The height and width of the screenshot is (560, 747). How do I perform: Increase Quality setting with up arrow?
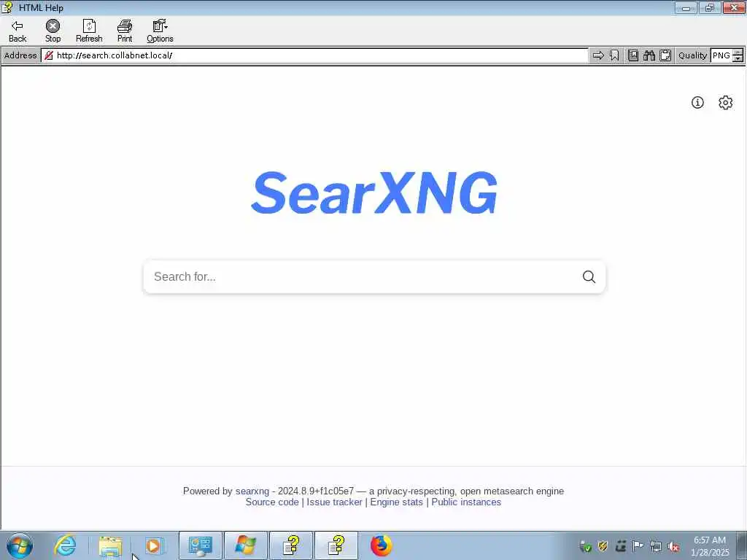(738, 52)
